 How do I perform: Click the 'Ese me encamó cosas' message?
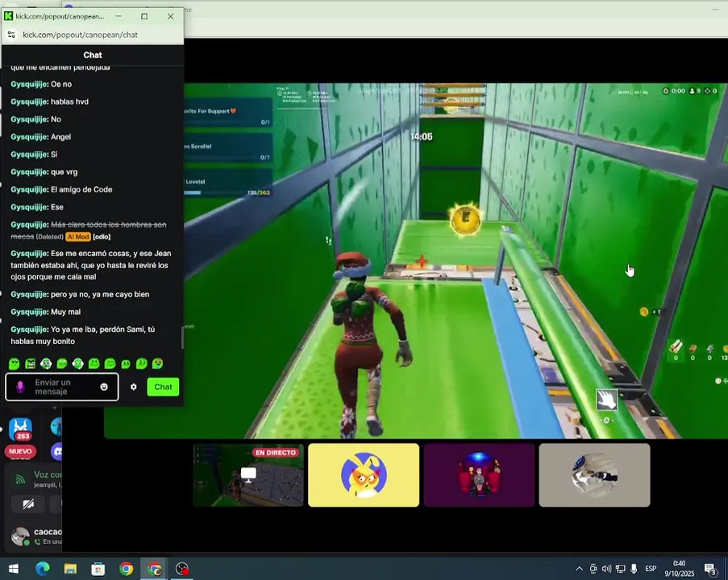(91, 265)
